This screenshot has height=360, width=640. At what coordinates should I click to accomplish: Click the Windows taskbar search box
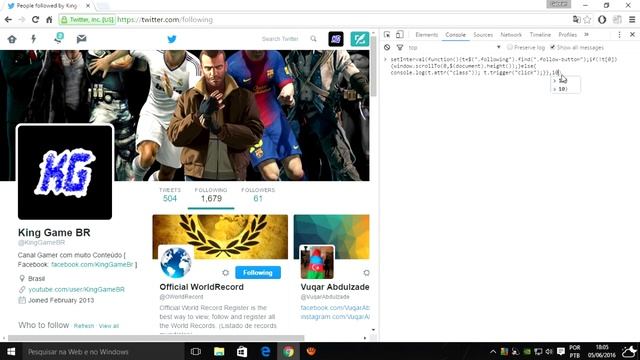coord(104,351)
